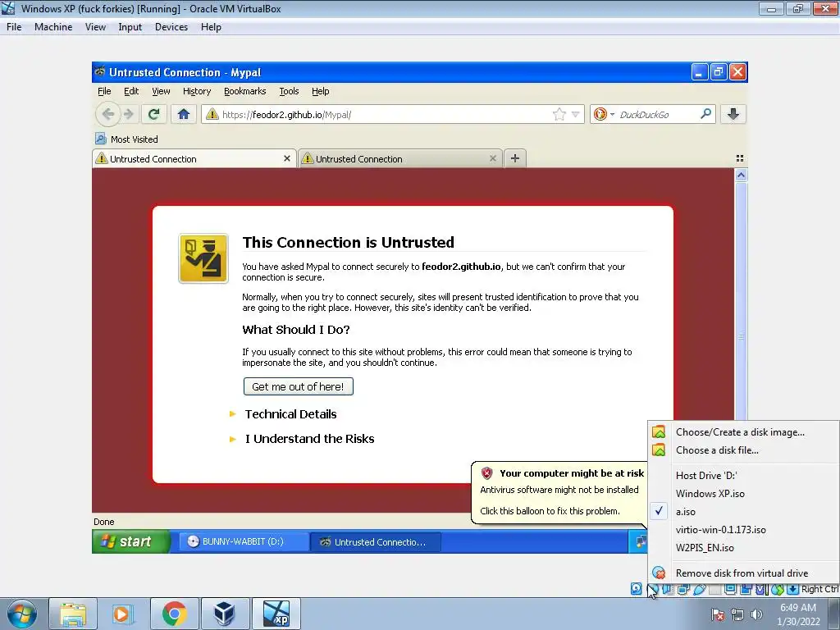This screenshot has width=840, height=630.
Task: Open VirtualBox Devices menu
Action: (x=171, y=27)
